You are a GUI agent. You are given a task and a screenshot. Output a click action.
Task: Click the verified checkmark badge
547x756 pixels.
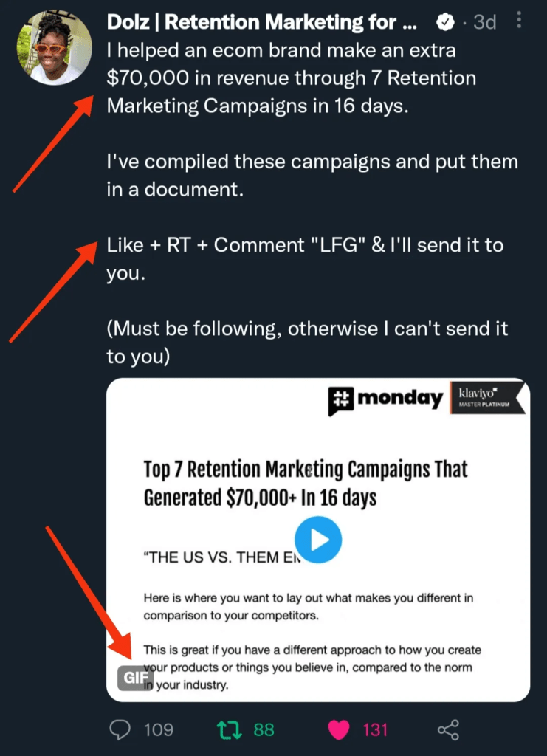point(444,23)
